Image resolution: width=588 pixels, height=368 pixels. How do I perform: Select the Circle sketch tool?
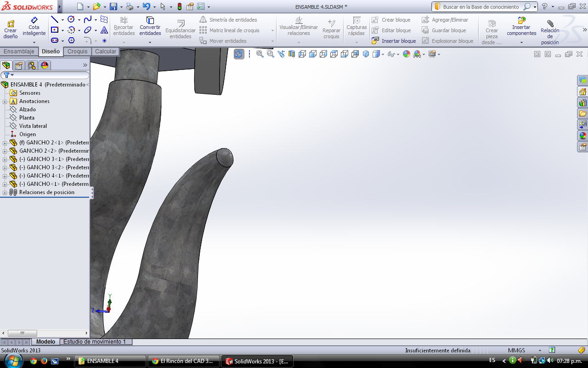pos(71,20)
